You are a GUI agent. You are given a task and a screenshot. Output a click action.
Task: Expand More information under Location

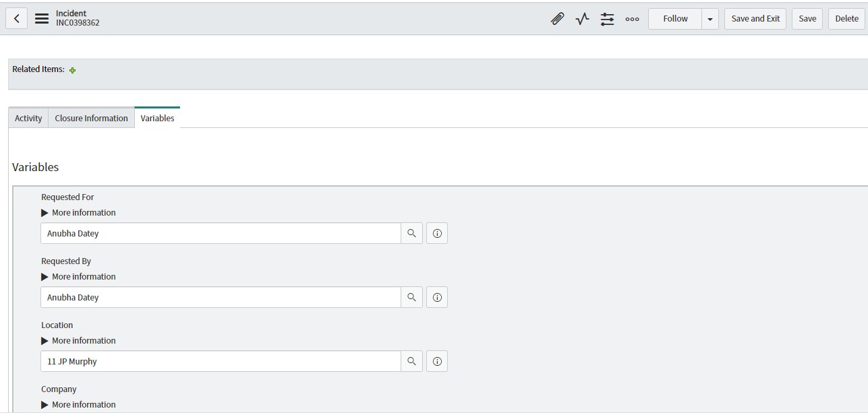(x=78, y=341)
